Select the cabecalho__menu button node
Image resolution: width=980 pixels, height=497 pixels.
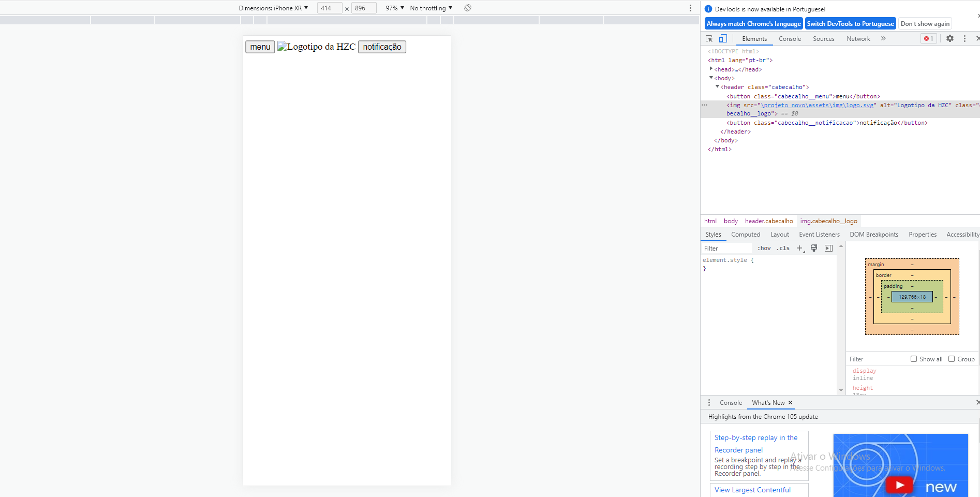click(x=803, y=96)
